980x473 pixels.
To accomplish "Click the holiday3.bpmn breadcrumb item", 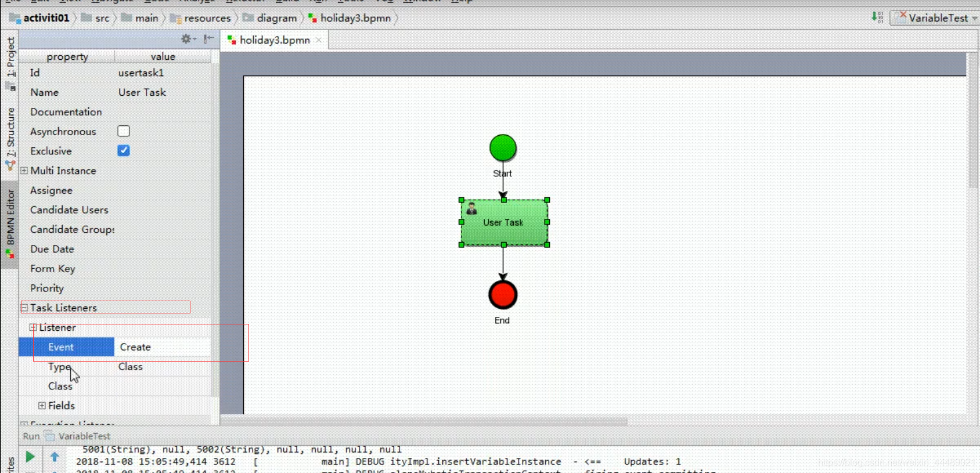I will pos(350,18).
